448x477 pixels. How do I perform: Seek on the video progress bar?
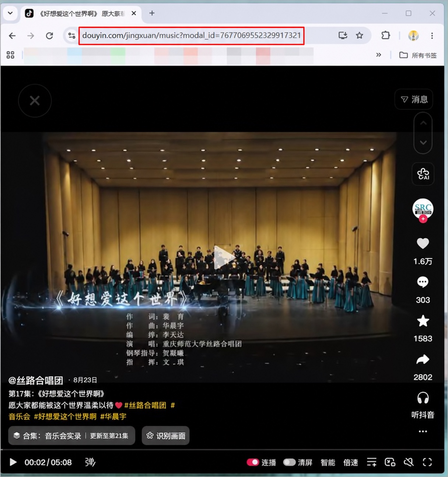[x=223, y=449]
